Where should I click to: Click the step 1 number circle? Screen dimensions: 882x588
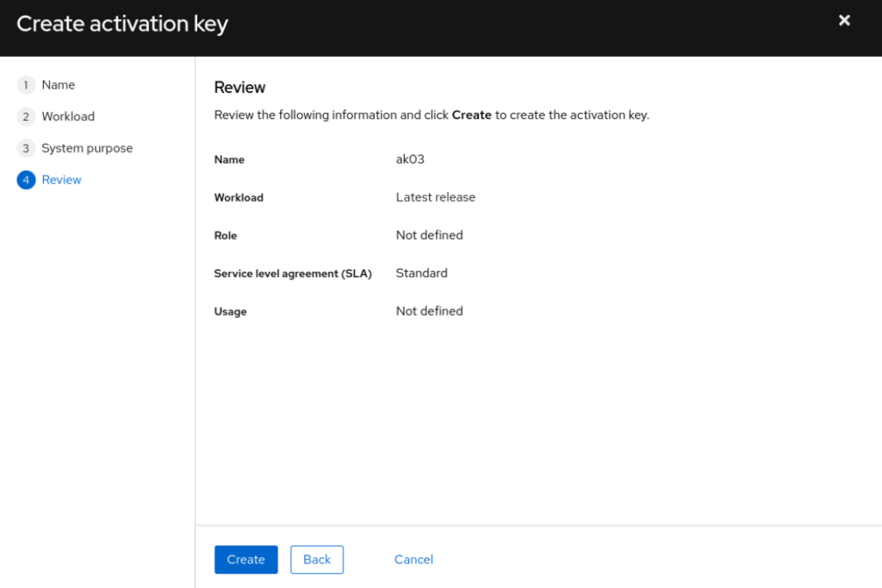point(26,85)
